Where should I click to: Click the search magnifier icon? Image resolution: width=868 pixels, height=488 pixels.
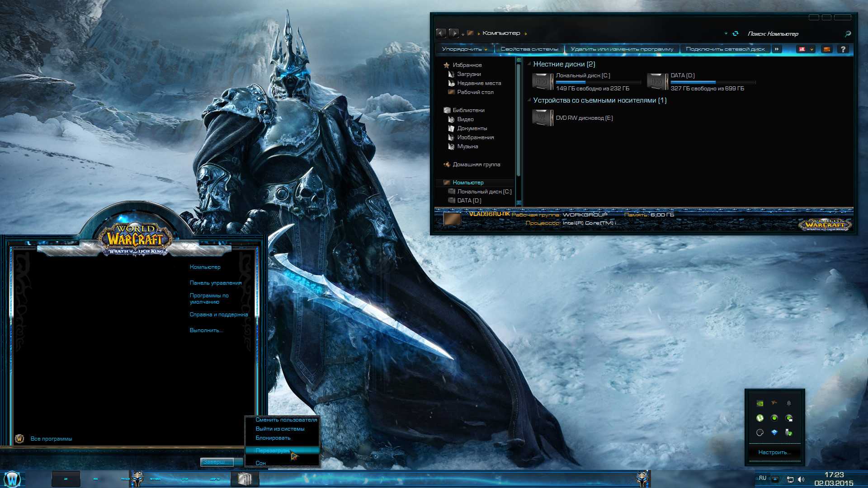point(848,33)
